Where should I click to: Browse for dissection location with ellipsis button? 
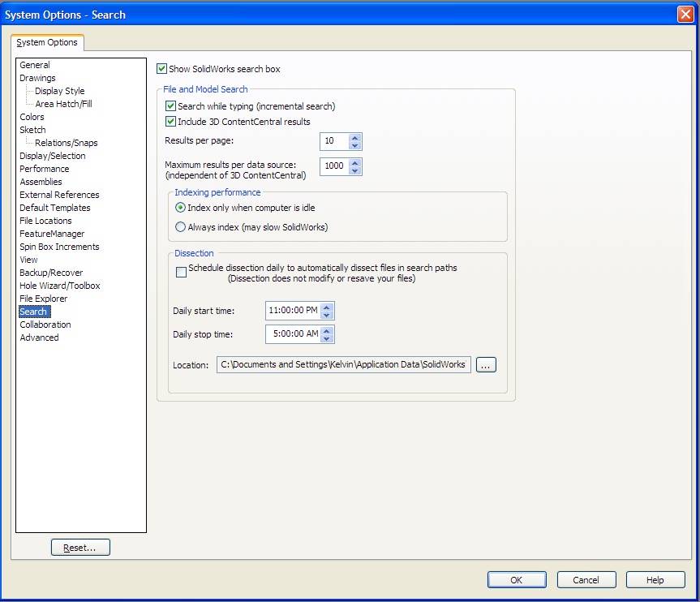coord(486,365)
